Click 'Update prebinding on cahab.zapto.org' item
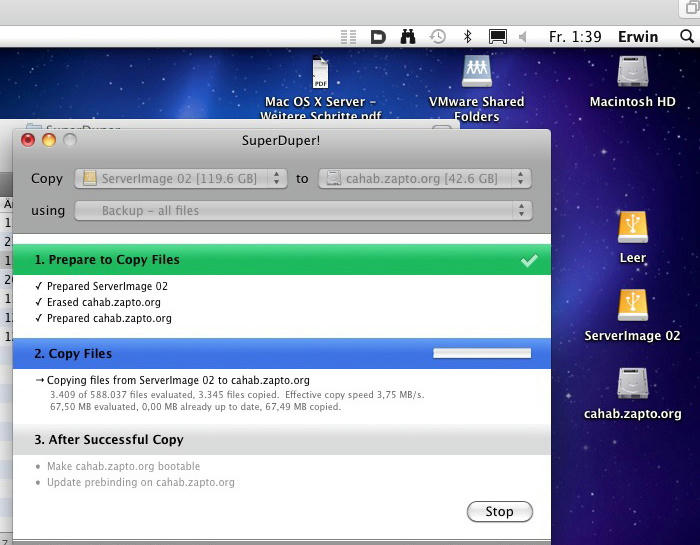700x545 pixels. [x=141, y=483]
